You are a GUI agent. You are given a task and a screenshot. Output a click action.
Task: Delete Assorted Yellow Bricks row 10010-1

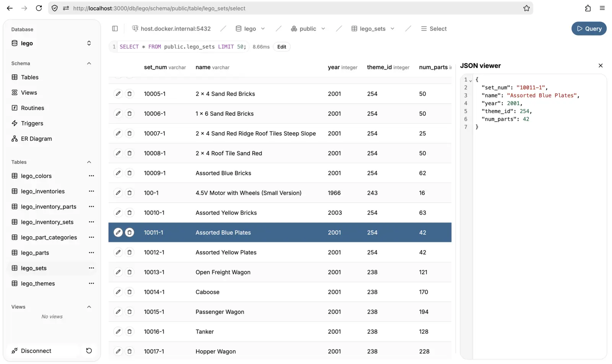coord(129,213)
